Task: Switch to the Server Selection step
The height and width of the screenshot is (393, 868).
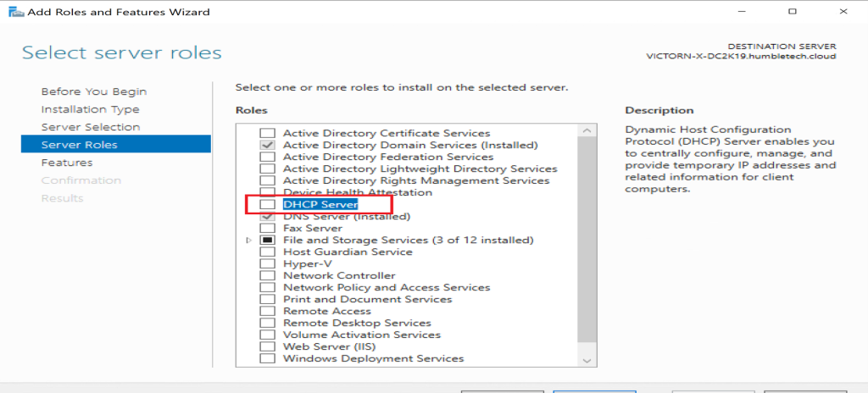Action: tap(91, 127)
